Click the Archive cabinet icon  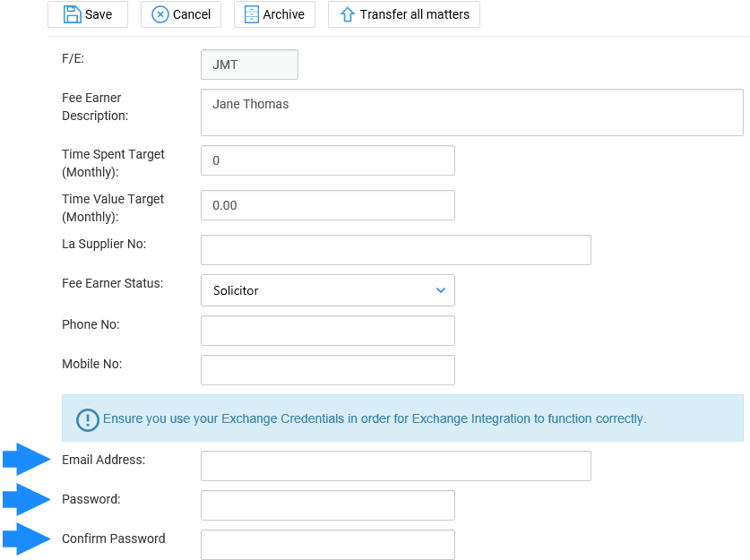(x=252, y=14)
